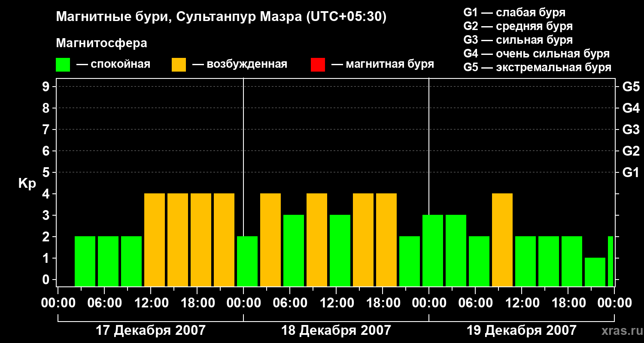The height and width of the screenshot is (343, 644).
Task: Click the '18 Декабря 2007' date label
Action: point(336,331)
